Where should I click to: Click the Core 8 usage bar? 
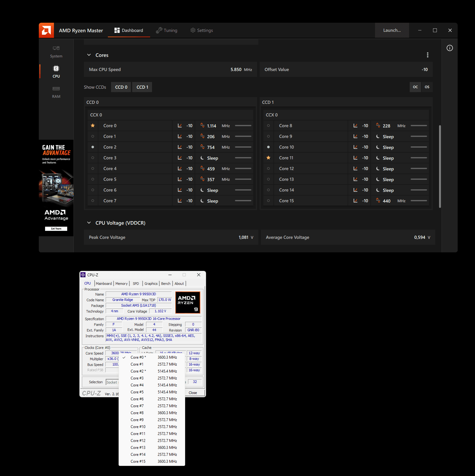[419, 126]
